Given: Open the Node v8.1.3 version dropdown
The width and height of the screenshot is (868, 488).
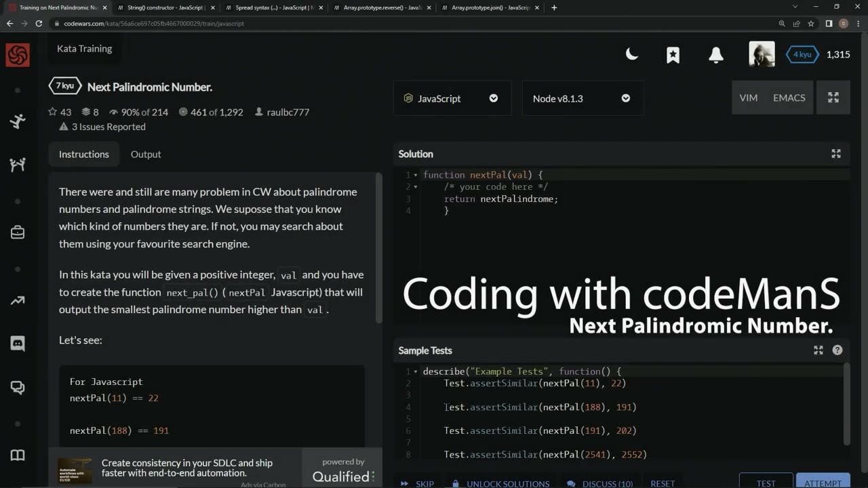Looking at the screenshot, I should (583, 98).
